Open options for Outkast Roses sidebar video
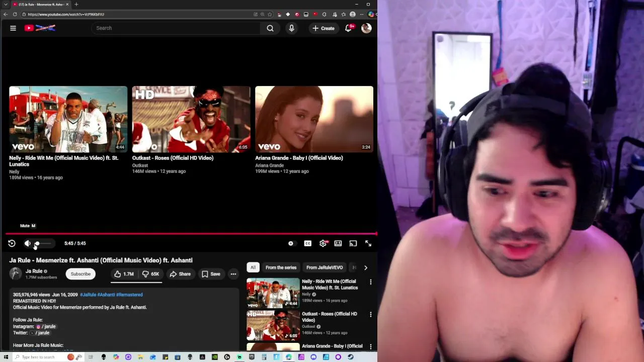644x362 pixels. (371, 314)
